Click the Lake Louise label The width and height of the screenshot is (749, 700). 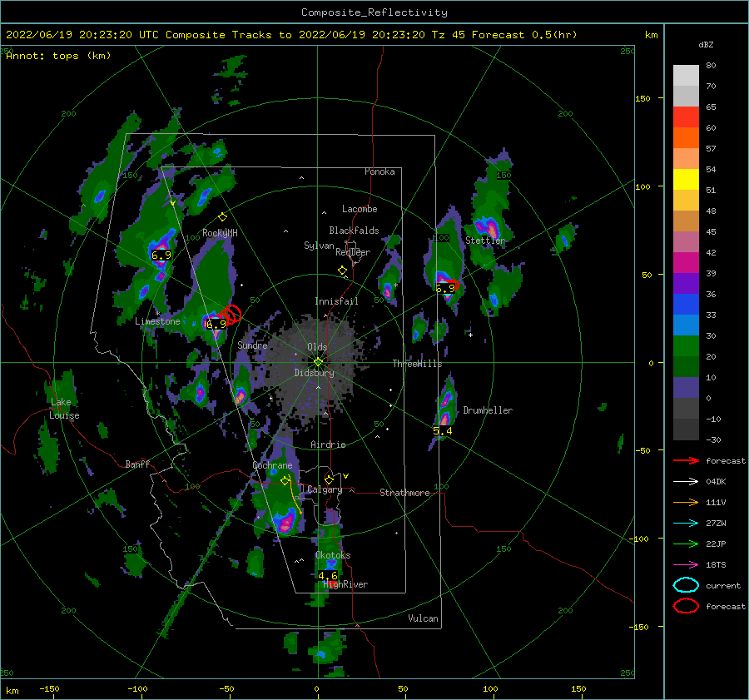[x=64, y=409]
